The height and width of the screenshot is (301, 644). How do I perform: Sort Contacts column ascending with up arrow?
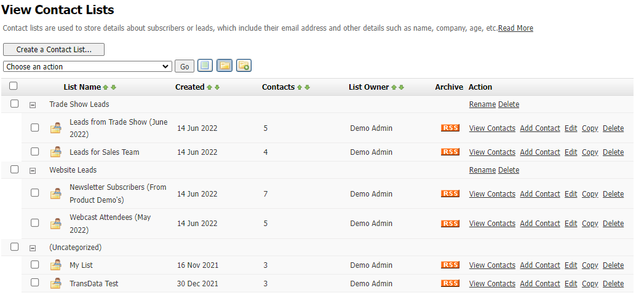tap(300, 87)
